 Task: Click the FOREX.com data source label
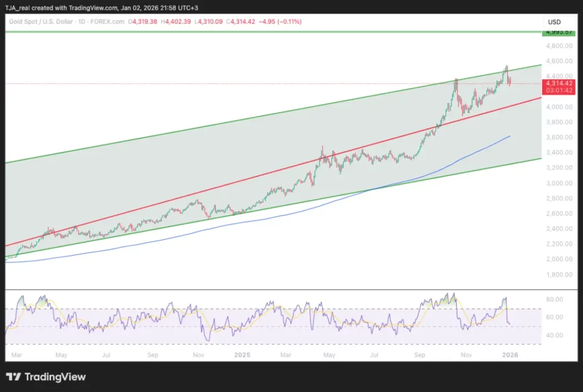coord(109,21)
